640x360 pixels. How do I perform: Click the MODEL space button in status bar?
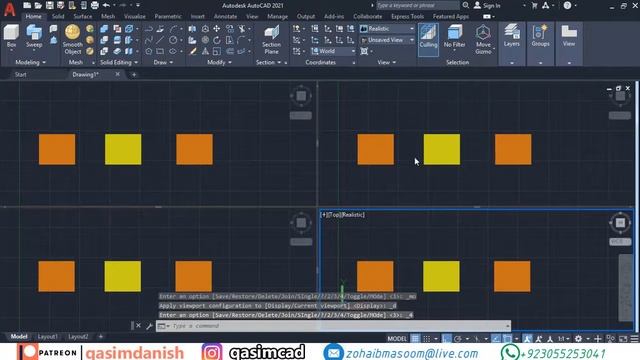pyautogui.click(x=397, y=338)
